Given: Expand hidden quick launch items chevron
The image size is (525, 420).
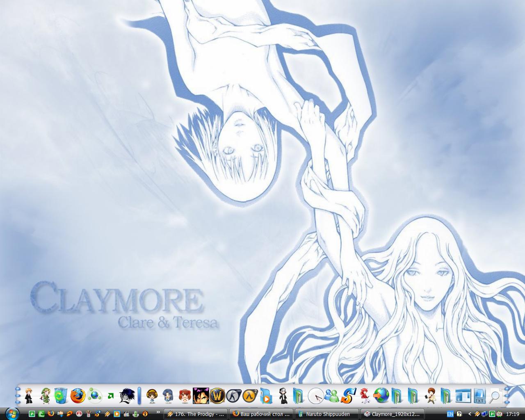Looking at the screenshot, I should pos(158,412).
